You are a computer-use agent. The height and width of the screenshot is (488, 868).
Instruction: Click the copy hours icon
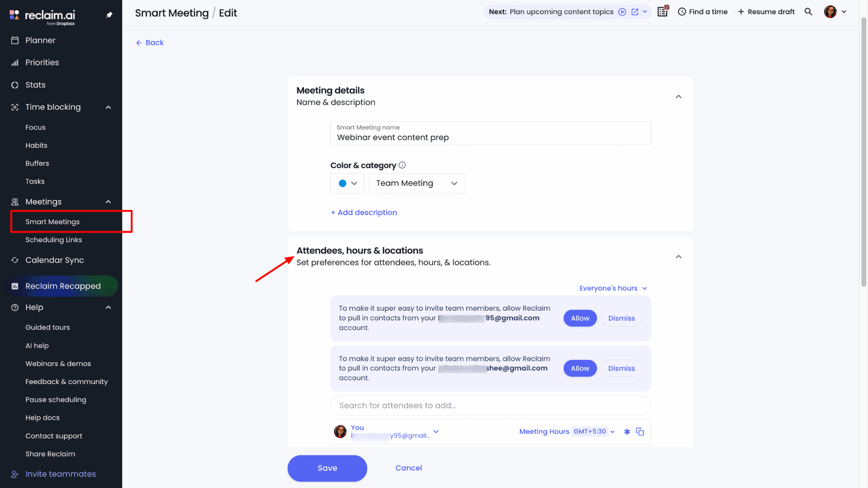point(640,432)
